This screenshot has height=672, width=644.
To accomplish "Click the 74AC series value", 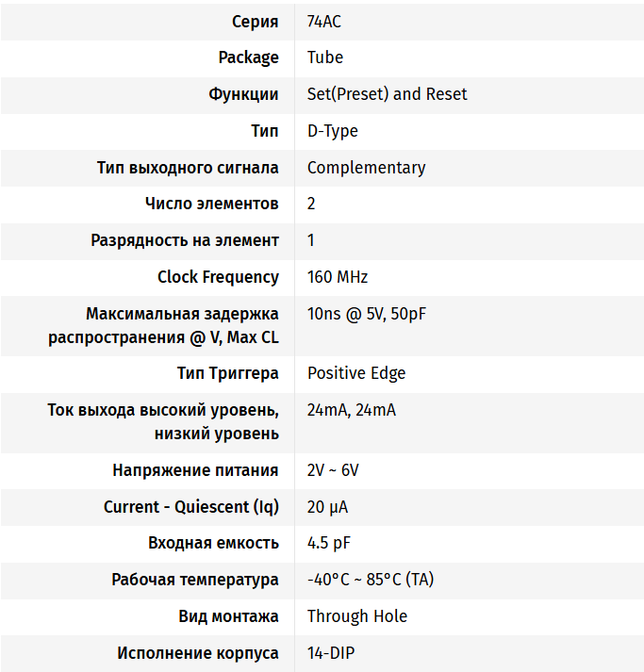I will click(326, 21).
